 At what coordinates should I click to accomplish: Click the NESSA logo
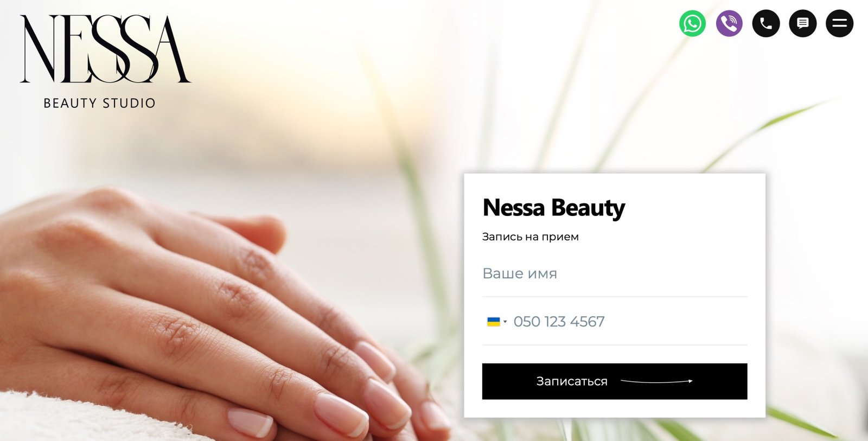pos(105,49)
